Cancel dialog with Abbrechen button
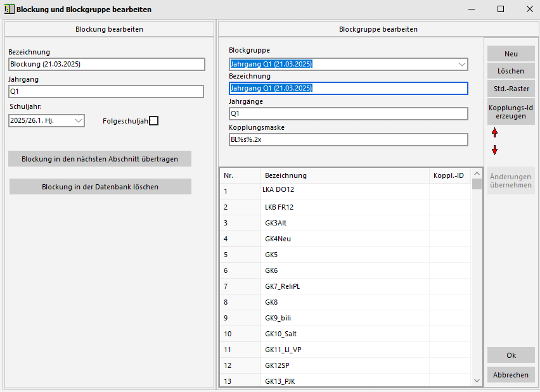540x392 pixels. click(511, 375)
